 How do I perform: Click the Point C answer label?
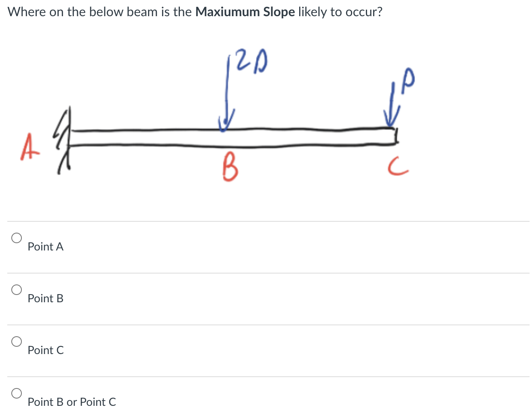pos(46,350)
